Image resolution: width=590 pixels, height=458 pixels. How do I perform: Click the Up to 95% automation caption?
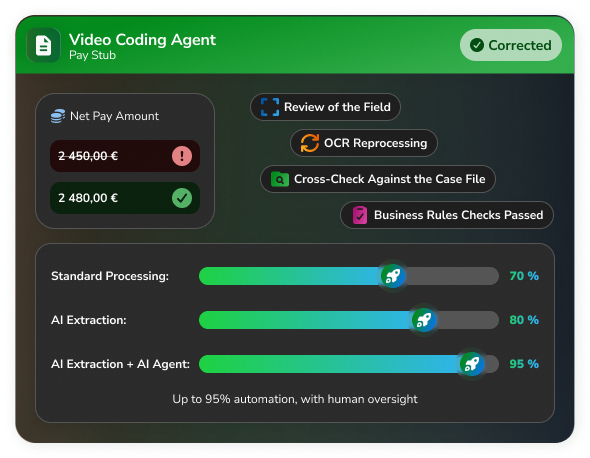295,399
